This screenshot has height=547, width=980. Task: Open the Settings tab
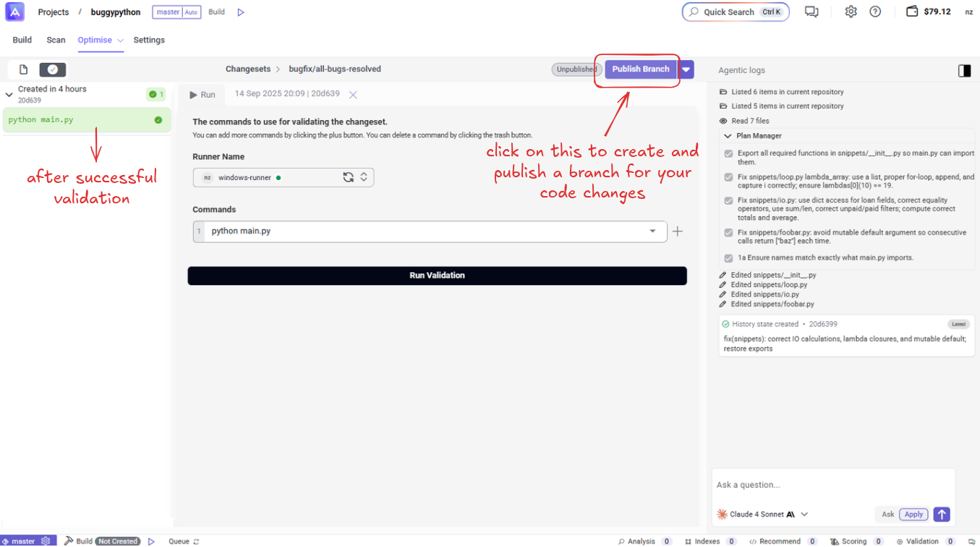click(x=149, y=41)
